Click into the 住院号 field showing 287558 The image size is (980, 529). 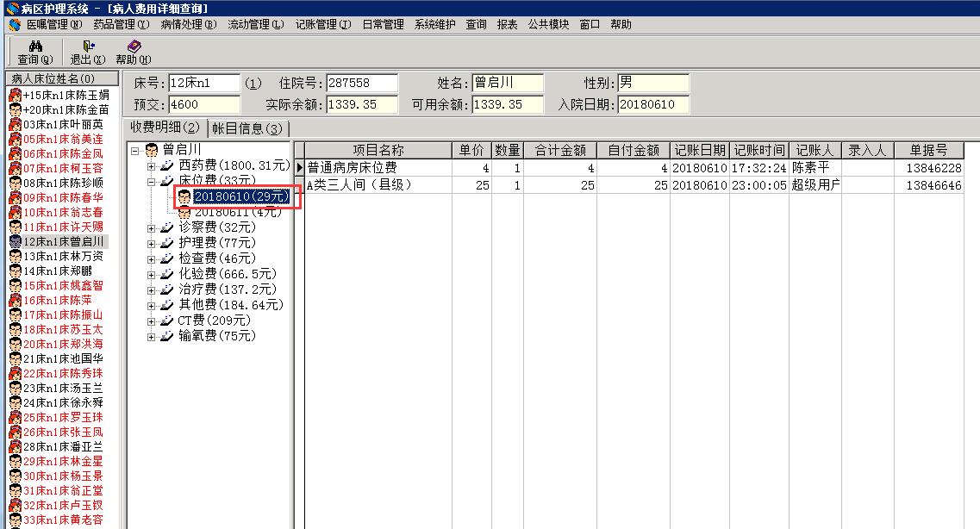pos(362,83)
